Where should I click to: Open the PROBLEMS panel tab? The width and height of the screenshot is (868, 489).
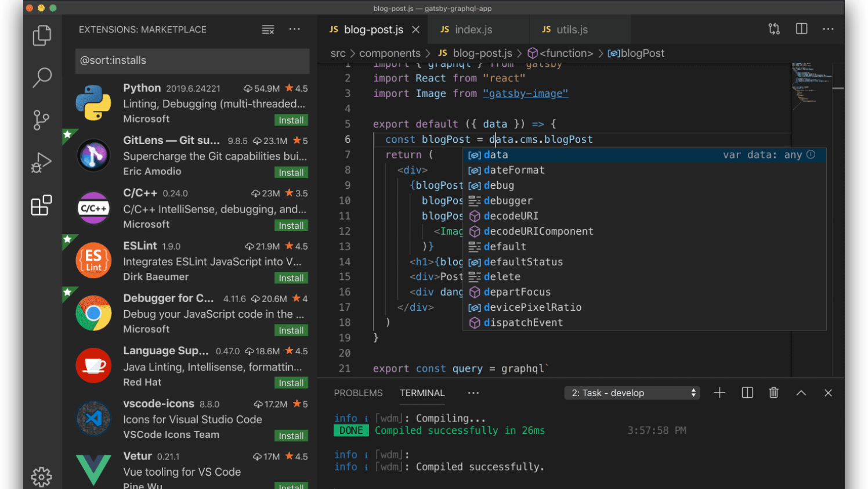click(358, 393)
